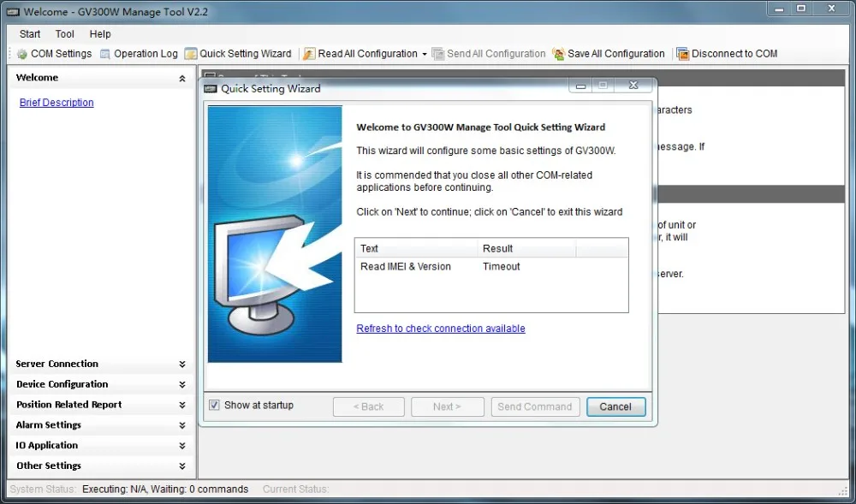Launch Quick Setting Wizard from the toolbar

click(238, 53)
